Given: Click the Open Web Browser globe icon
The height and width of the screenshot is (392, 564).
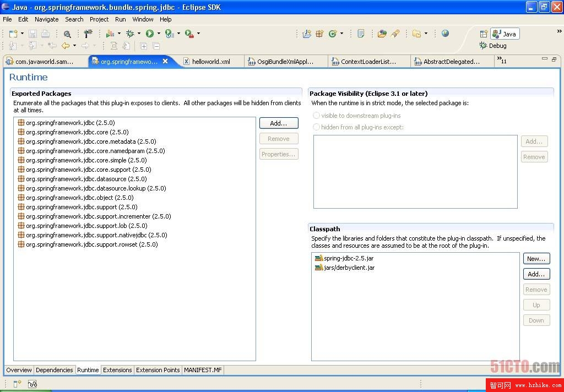Looking at the screenshot, I should click(445, 34).
